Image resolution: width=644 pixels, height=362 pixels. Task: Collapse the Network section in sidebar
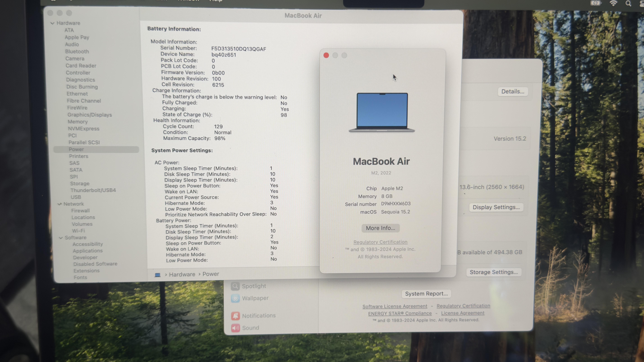point(60,204)
